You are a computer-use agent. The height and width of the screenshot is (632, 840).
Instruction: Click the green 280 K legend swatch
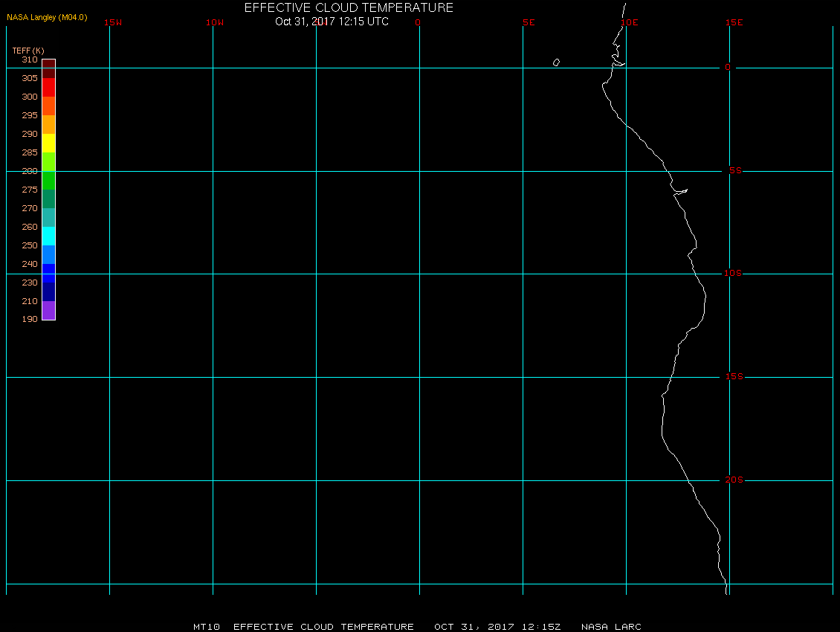click(49, 180)
